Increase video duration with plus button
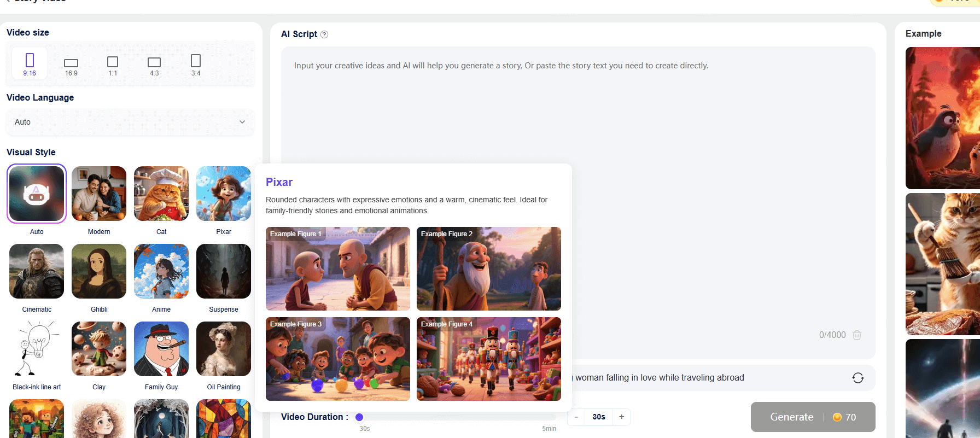The width and height of the screenshot is (980, 438). tap(621, 417)
